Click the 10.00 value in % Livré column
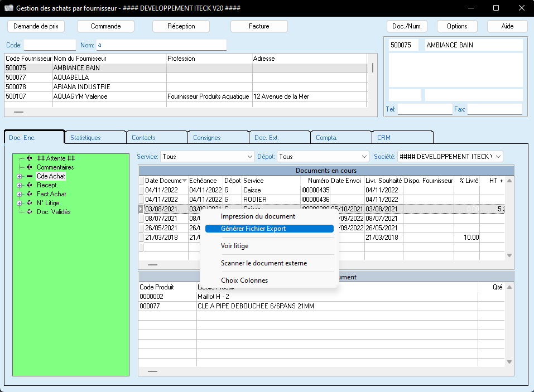The width and height of the screenshot is (534, 392). click(472, 237)
